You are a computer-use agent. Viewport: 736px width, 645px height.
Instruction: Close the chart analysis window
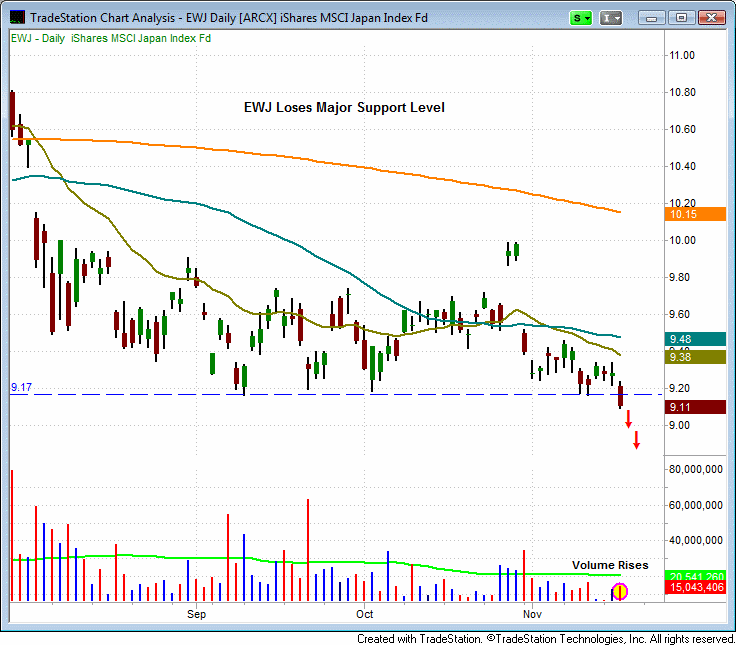pyautogui.click(x=712, y=18)
